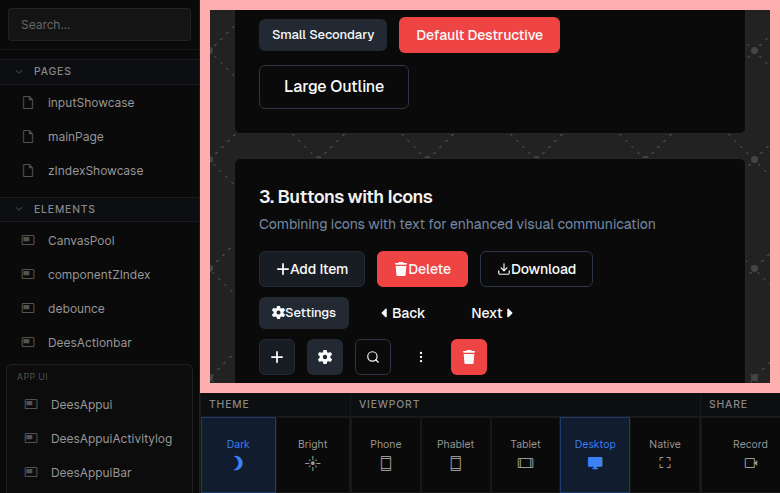Viewport: 780px width, 493px height.
Task: Open the zIndexShowcase page
Action: (x=95, y=170)
